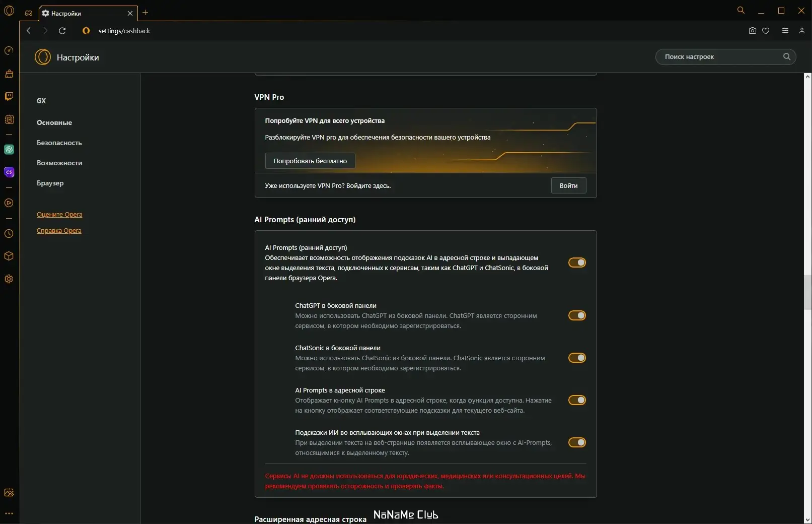Close the Настройки tab

(130, 13)
